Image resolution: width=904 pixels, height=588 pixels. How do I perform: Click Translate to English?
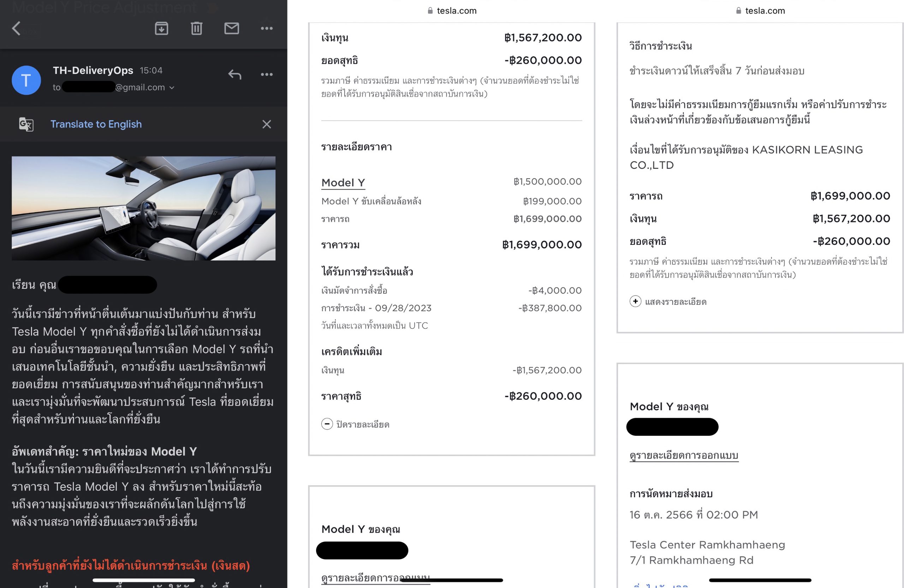(x=96, y=124)
